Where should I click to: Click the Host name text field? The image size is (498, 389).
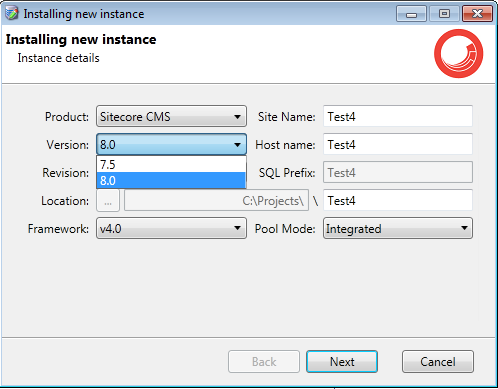click(398, 144)
